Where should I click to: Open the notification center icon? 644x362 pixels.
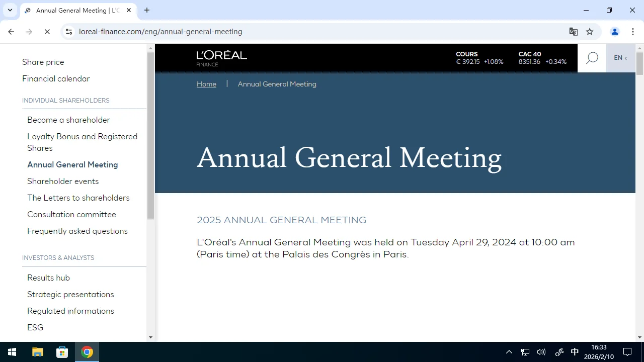(627, 351)
